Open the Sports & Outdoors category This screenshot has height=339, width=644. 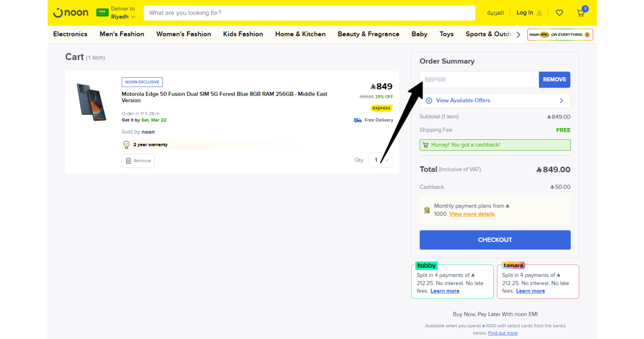pos(489,34)
